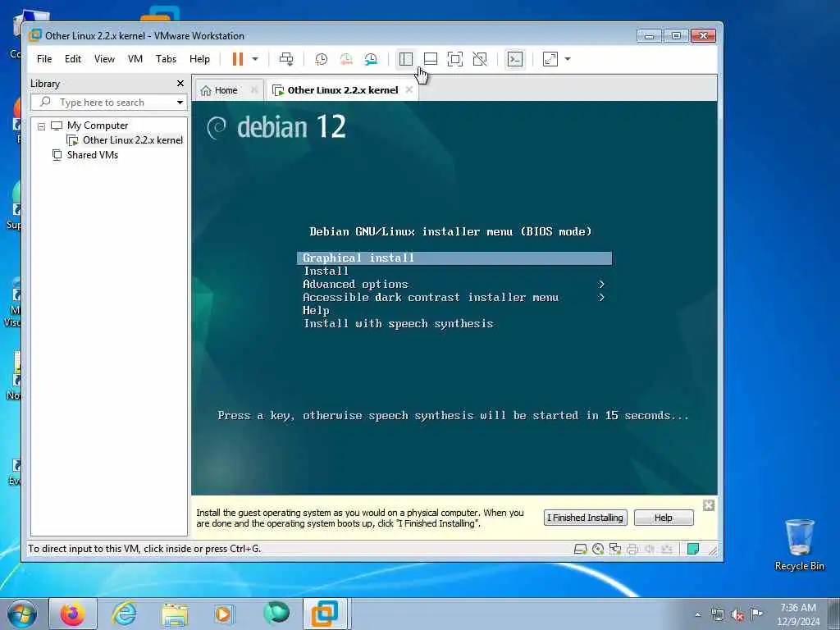Expand the dark contrast installer submenu arrow
The image size is (840, 630).
601,297
